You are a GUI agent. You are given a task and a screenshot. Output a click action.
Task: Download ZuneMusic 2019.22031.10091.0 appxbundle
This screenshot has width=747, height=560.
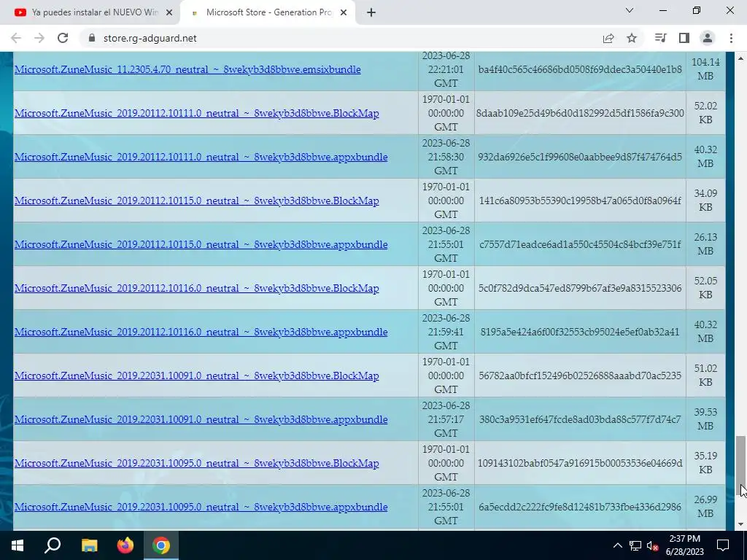pyautogui.click(x=201, y=419)
